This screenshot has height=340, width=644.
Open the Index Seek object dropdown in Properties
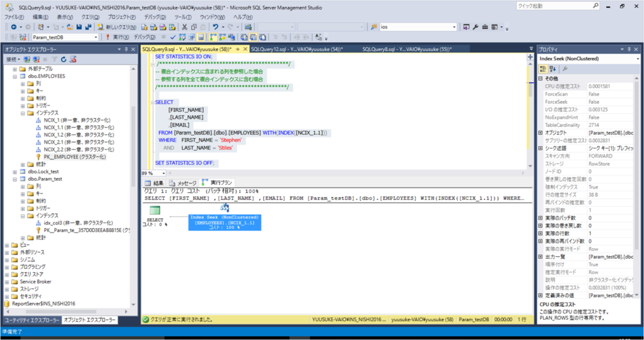click(638, 58)
